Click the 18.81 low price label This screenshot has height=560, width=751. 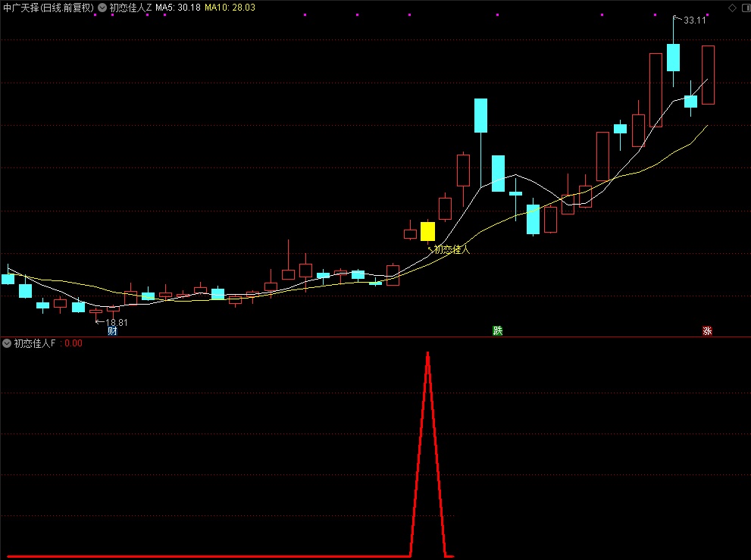(x=117, y=322)
